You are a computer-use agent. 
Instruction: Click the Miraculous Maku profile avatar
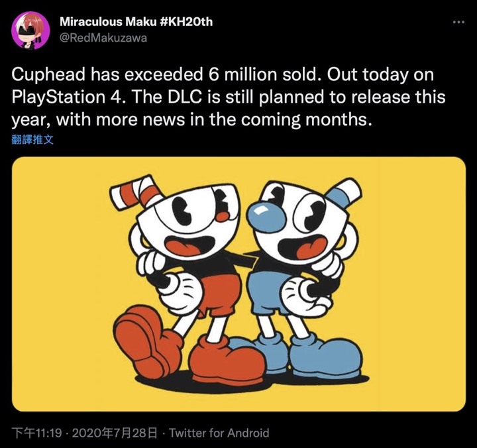point(30,30)
